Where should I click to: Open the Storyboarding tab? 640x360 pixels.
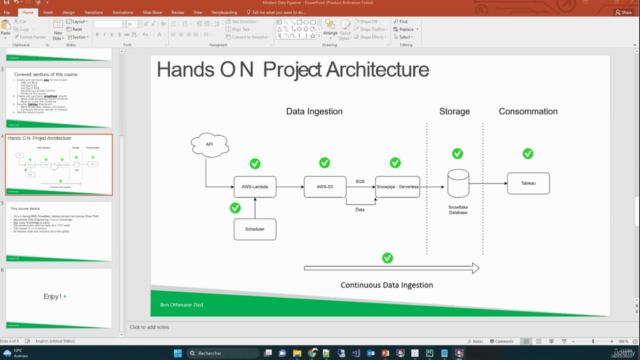(224, 13)
